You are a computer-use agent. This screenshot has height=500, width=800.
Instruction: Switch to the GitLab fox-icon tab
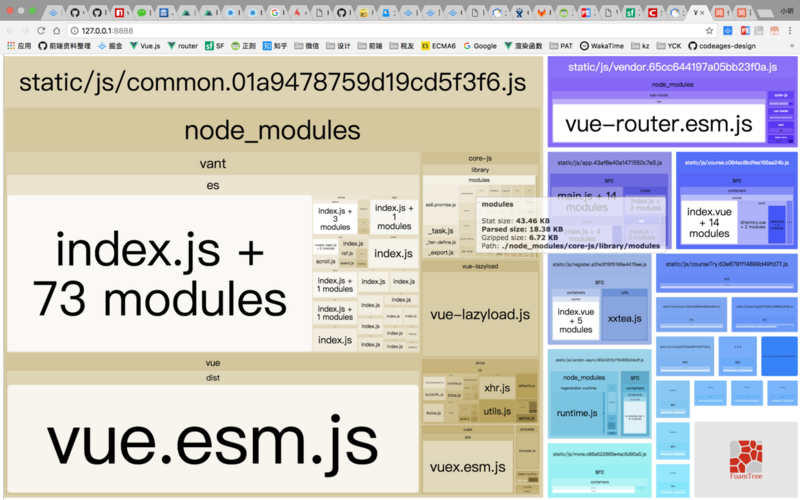(541, 13)
